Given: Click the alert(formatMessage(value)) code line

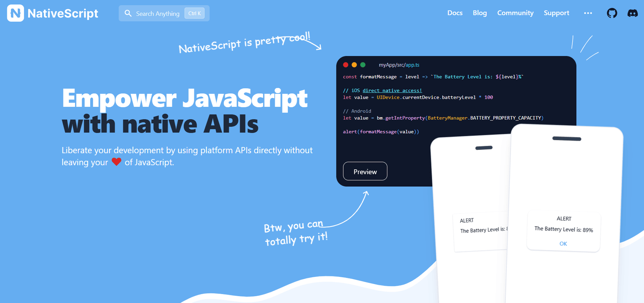Looking at the screenshot, I should pyautogui.click(x=381, y=132).
